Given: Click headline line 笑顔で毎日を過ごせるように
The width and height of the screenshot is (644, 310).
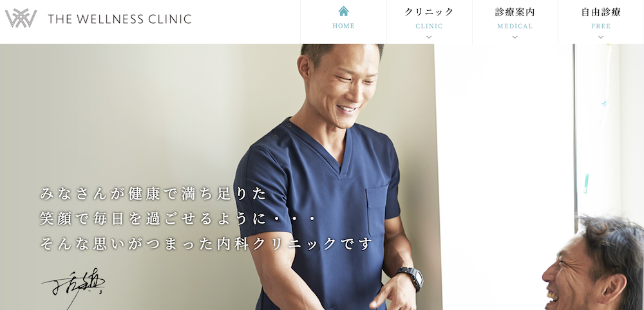Looking at the screenshot, I should point(178,219).
